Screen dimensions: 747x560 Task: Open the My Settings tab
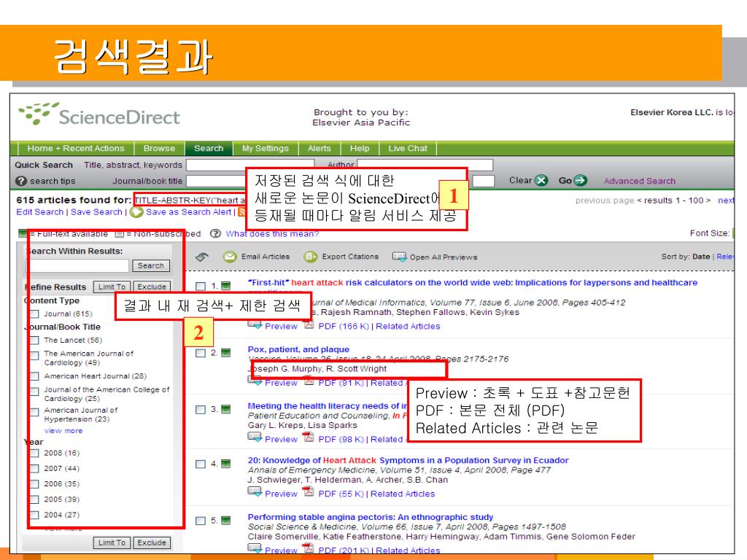click(x=266, y=148)
